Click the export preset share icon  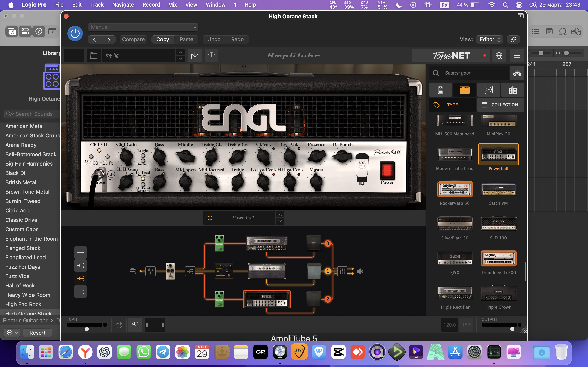[x=211, y=56]
